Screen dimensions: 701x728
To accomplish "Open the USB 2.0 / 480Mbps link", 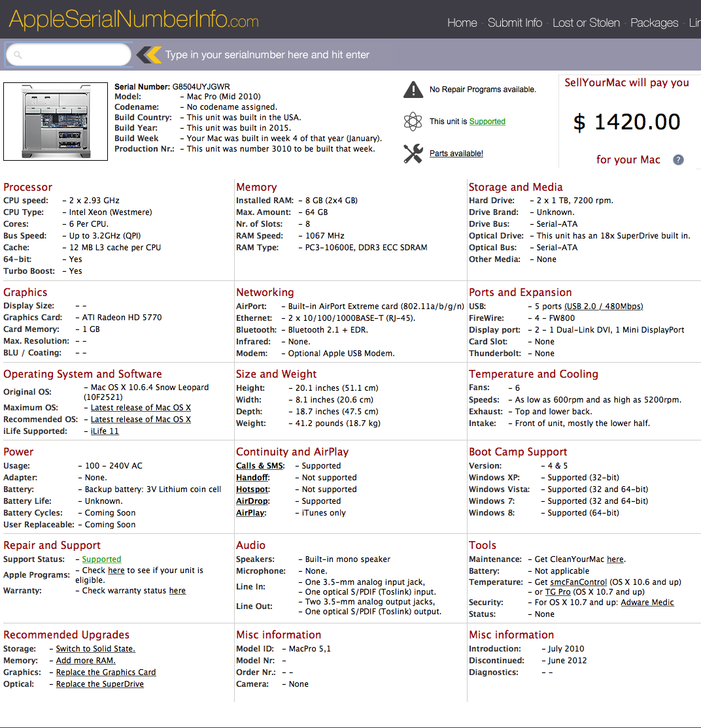I will [604, 306].
